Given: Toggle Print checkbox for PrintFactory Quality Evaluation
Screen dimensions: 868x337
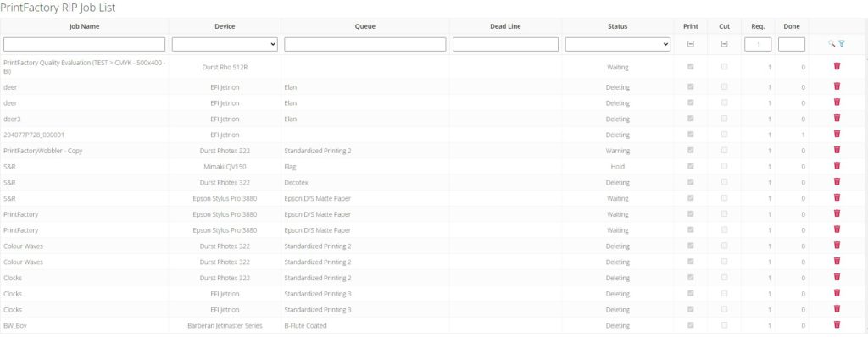Looking at the screenshot, I should point(690,66).
